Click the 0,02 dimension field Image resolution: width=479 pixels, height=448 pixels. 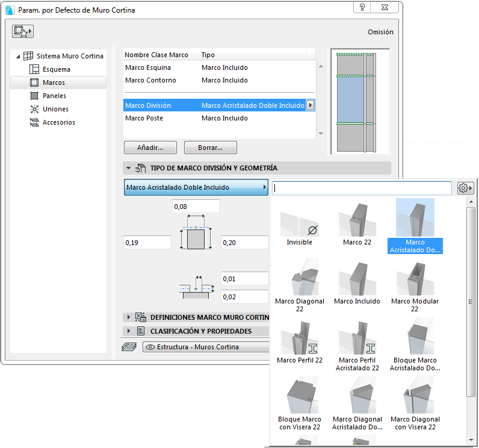(245, 297)
